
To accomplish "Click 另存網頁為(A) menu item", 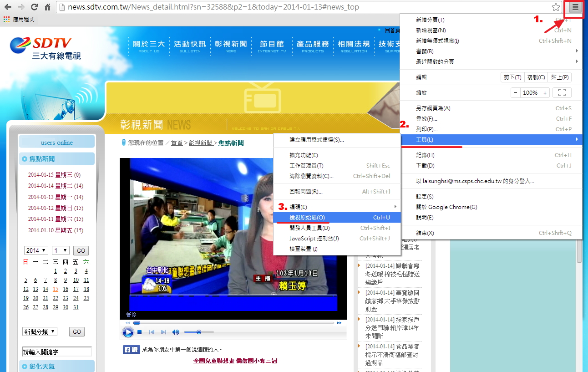I will pyautogui.click(x=492, y=108).
